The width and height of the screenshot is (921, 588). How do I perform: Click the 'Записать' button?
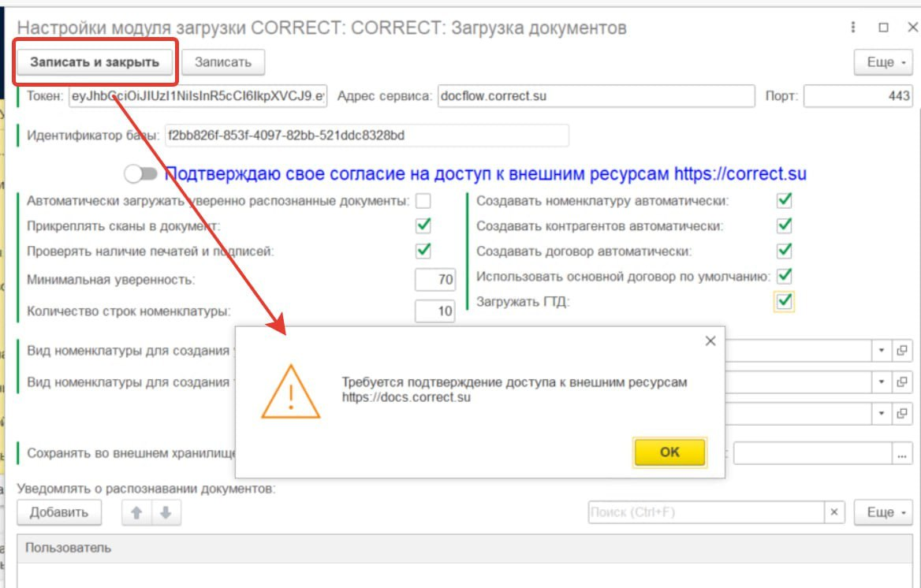(223, 62)
